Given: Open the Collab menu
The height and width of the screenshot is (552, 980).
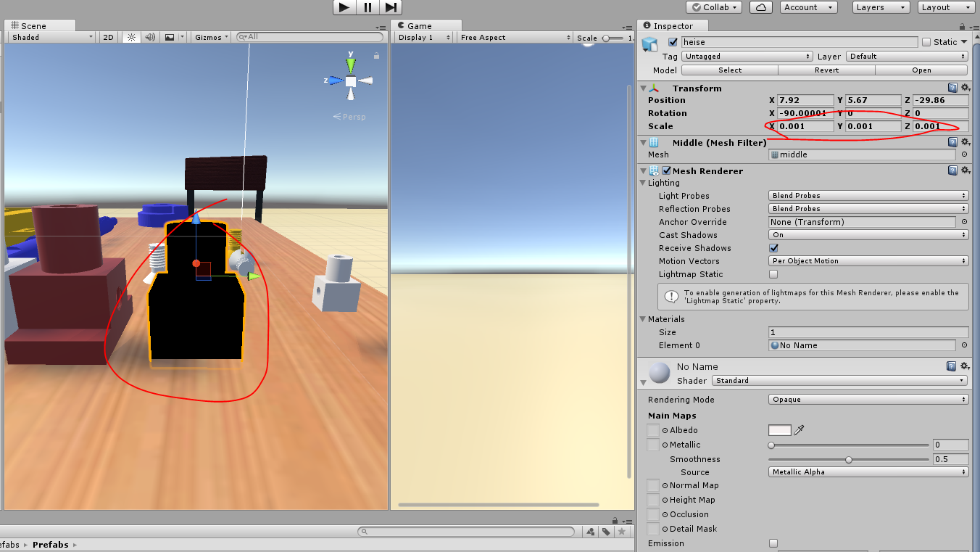Looking at the screenshot, I should pyautogui.click(x=714, y=7).
